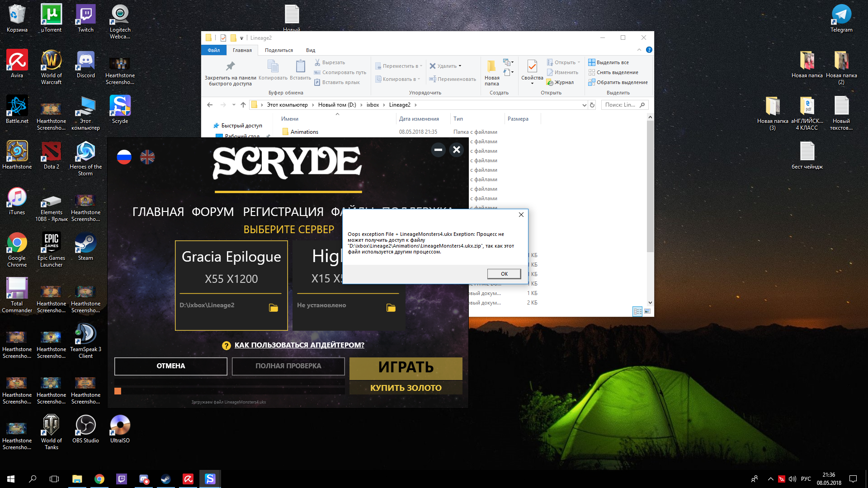Click the Scryde icon in taskbar

210,479
